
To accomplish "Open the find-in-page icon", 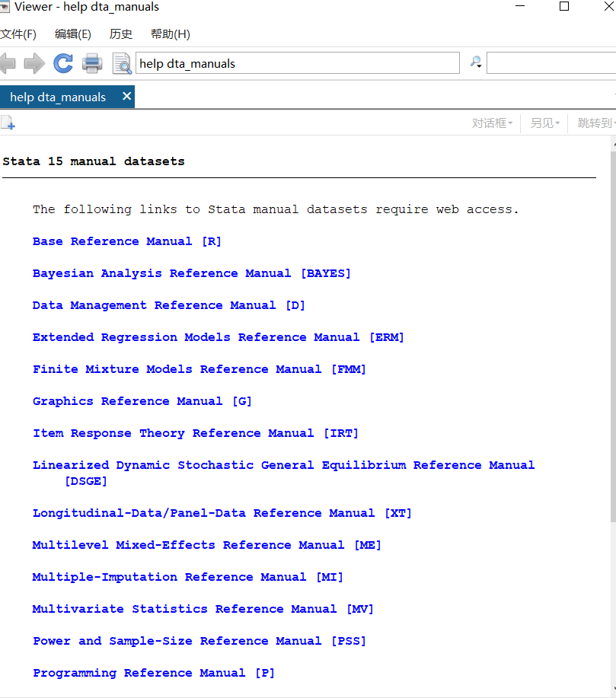I will 122,63.
